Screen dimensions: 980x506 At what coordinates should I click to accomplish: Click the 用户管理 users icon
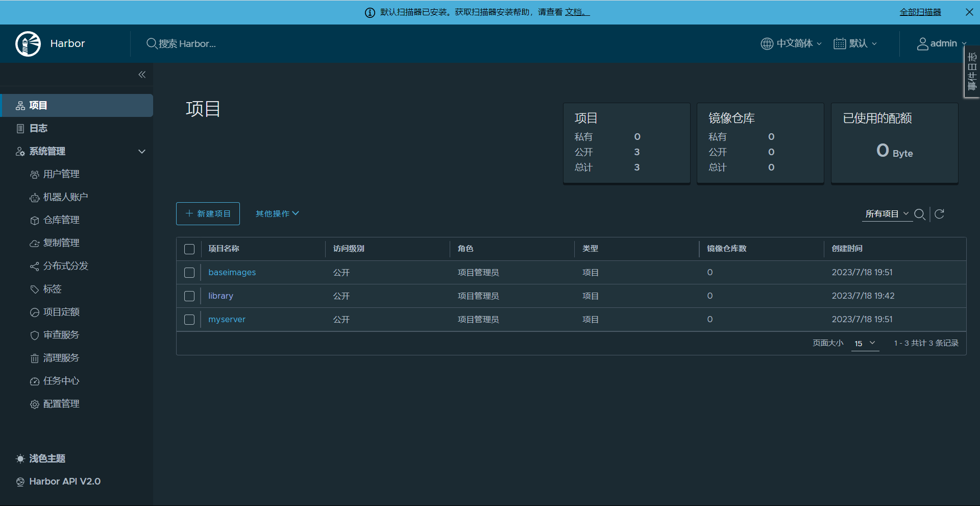coord(35,175)
